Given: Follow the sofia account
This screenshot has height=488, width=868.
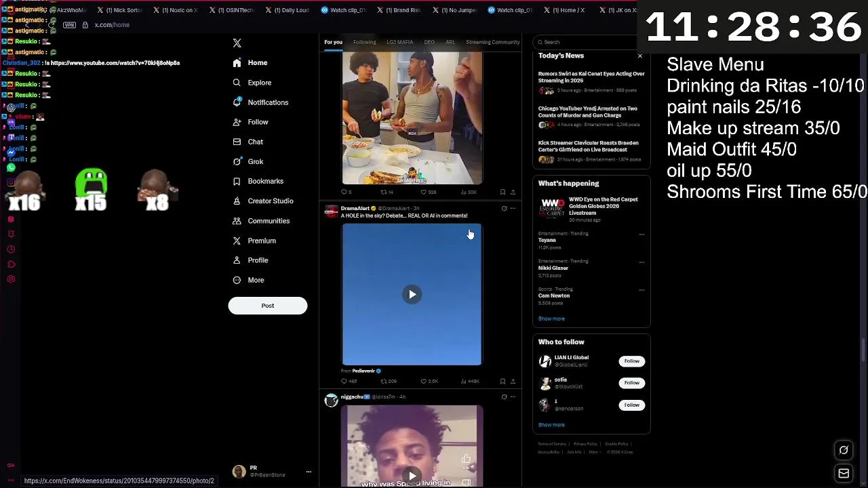Looking at the screenshot, I should pyautogui.click(x=631, y=383).
